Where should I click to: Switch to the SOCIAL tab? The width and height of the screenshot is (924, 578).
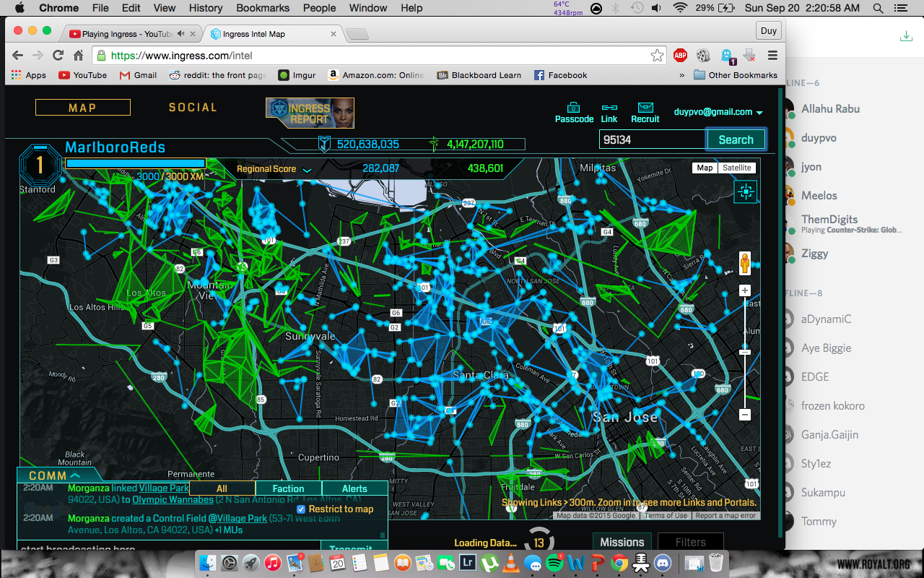point(193,107)
